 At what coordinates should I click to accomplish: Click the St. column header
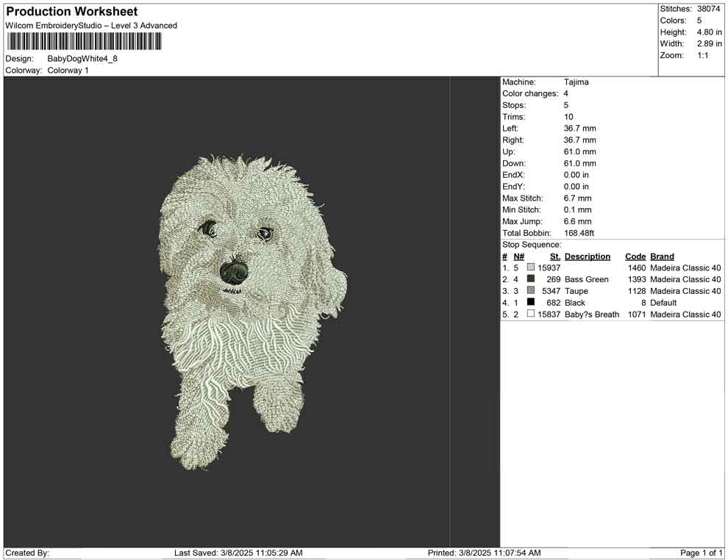554,256
